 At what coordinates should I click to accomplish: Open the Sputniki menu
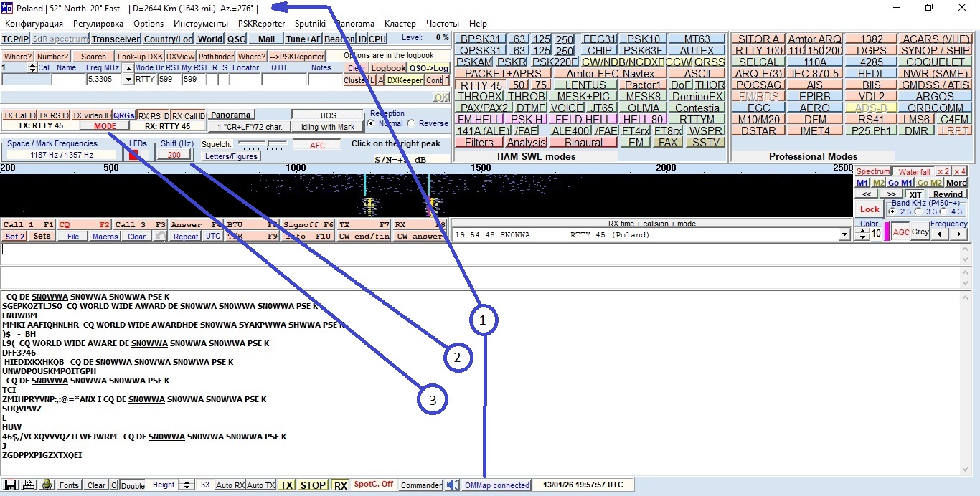coord(310,23)
